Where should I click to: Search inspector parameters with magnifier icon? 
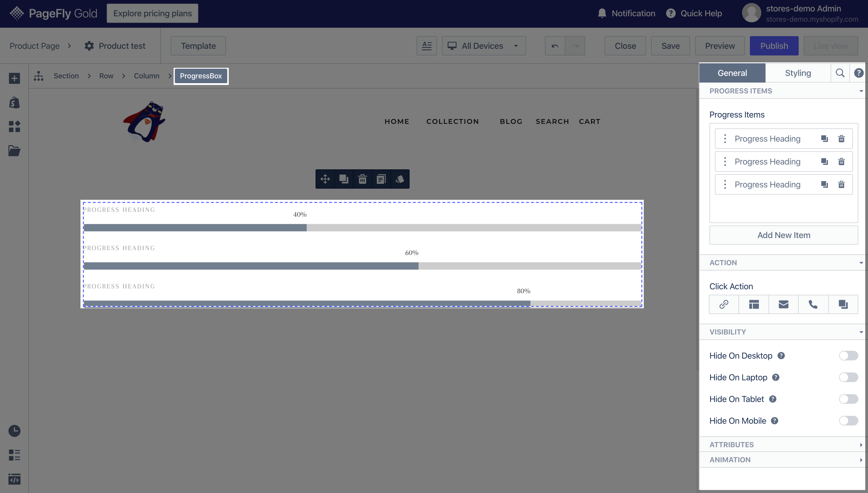point(840,73)
